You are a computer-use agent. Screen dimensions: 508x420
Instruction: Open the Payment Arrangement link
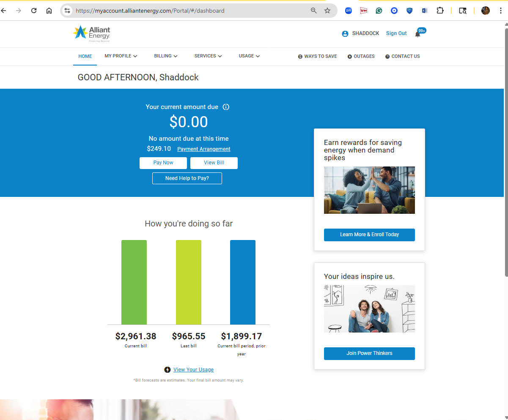pos(203,149)
